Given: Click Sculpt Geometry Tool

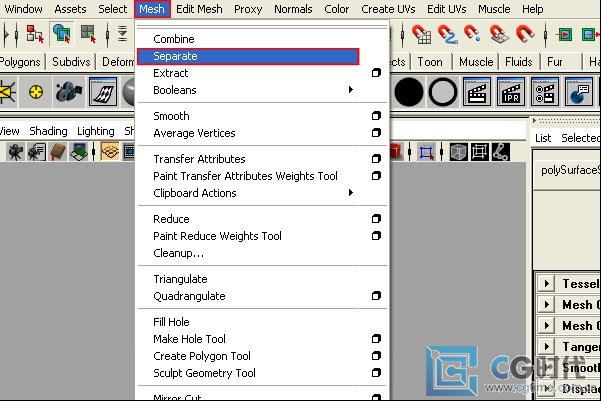Looking at the screenshot, I should point(204,373).
